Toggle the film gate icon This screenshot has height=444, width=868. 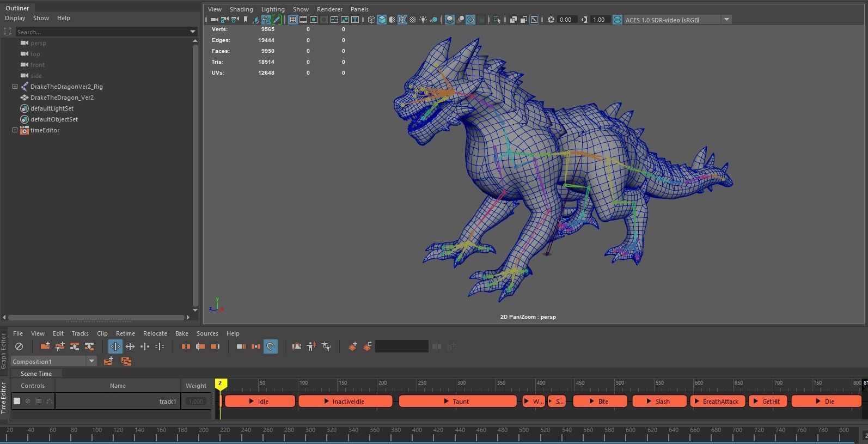(303, 20)
